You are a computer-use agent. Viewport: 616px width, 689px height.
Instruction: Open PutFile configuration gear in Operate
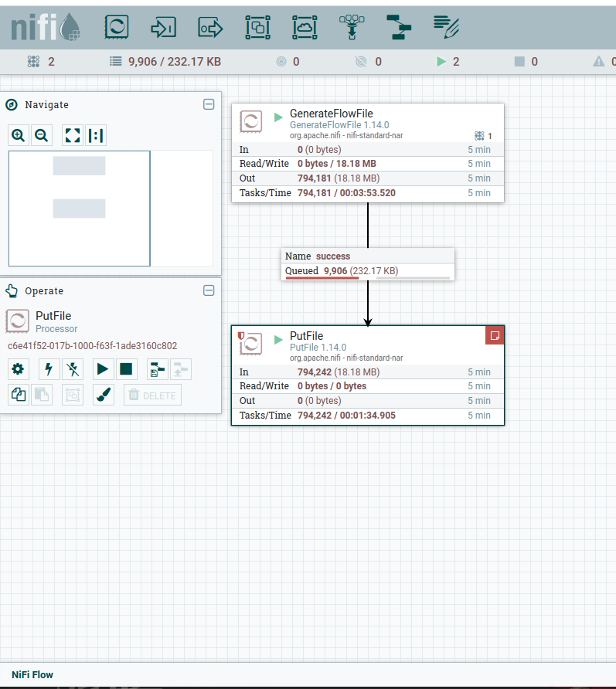coord(18,369)
